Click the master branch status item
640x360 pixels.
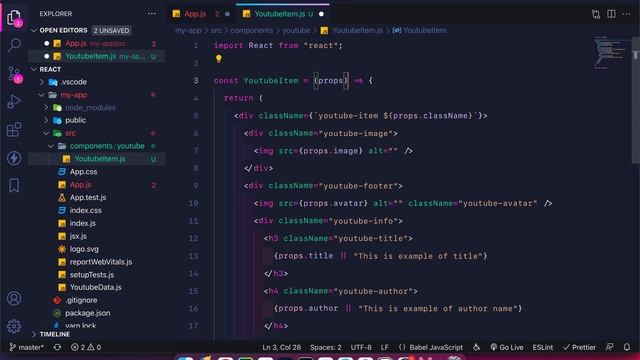[x=26, y=347]
